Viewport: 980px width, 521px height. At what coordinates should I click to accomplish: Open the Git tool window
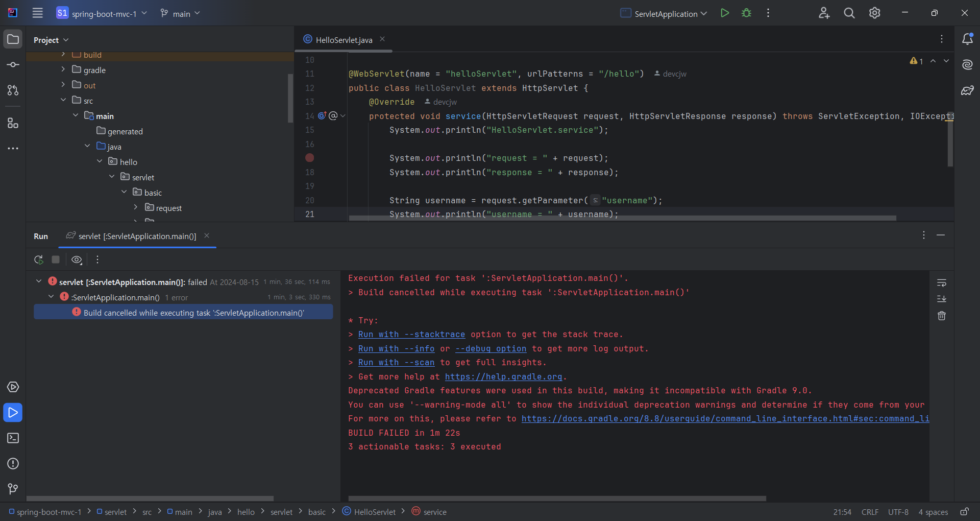pos(13,489)
